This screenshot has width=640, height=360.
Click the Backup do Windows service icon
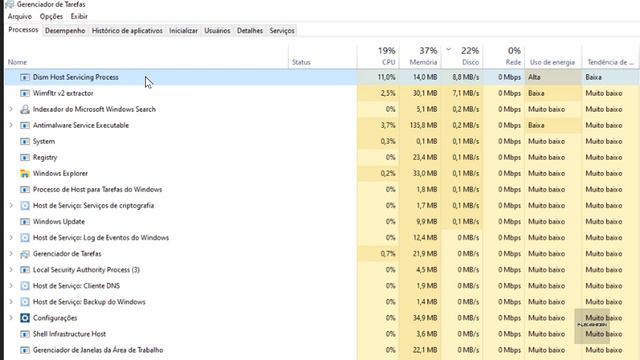25,302
